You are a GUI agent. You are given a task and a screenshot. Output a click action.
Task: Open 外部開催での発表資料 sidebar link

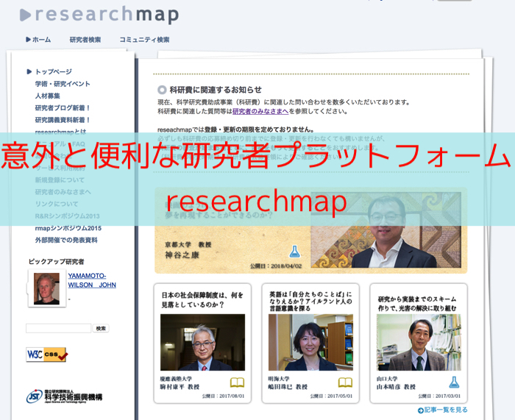coord(66,240)
